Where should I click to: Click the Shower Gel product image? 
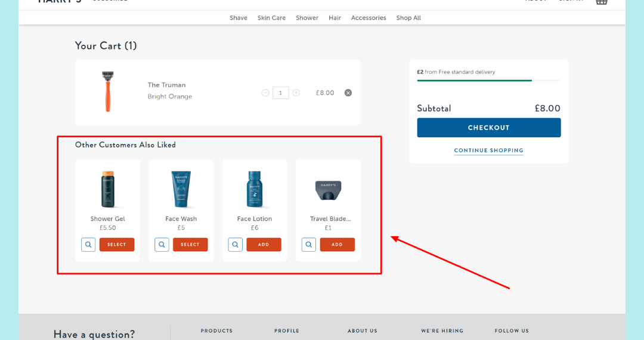(x=107, y=189)
